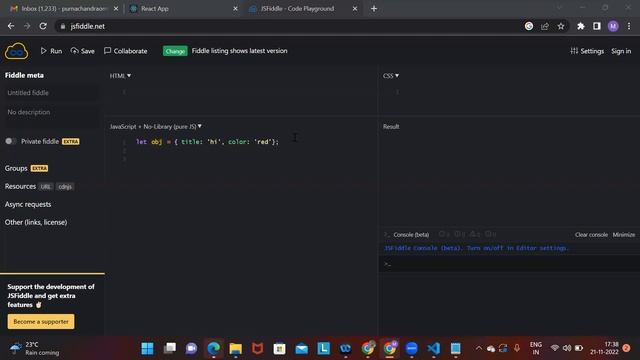The height and width of the screenshot is (360, 640).
Task: Open the volume control in tray
Action: click(x=567, y=348)
